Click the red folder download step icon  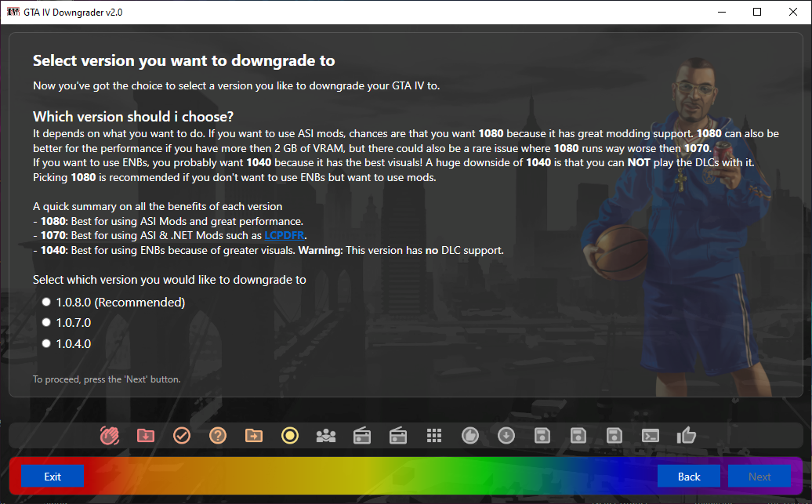tap(146, 436)
